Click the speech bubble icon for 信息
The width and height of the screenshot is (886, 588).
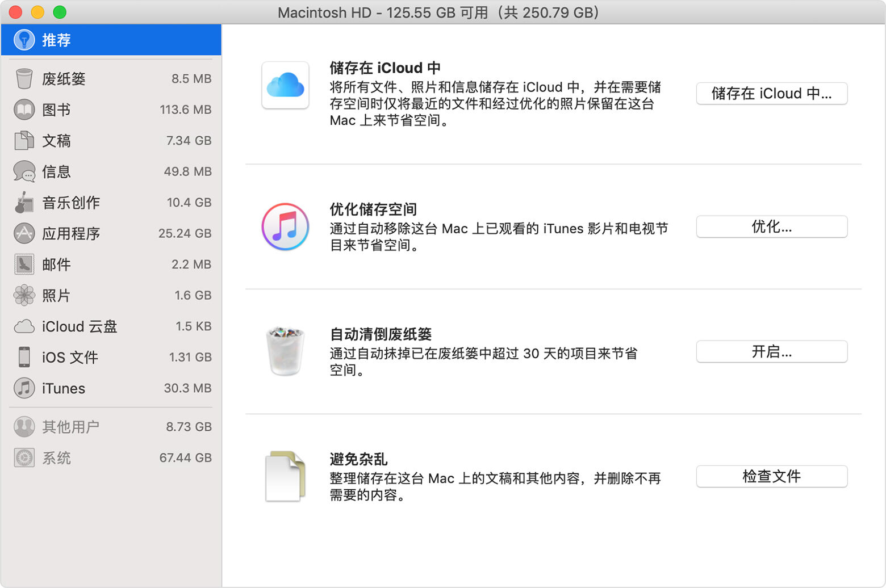click(24, 171)
